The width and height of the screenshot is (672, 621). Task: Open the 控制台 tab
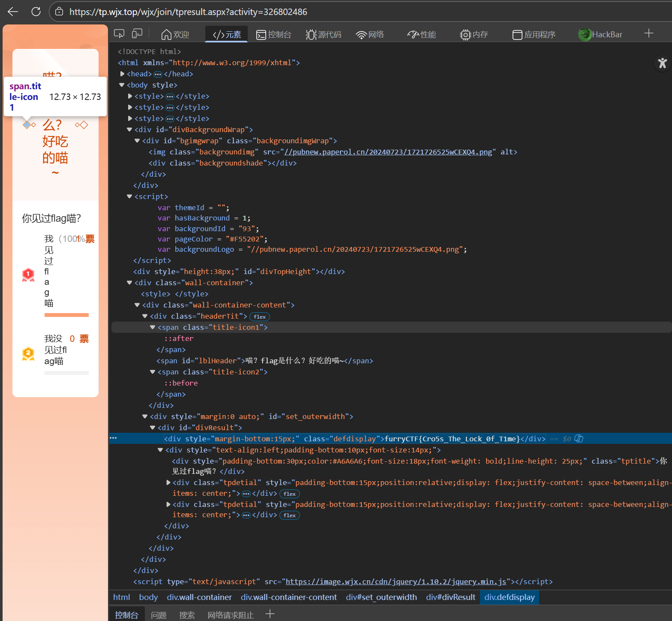(x=274, y=34)
